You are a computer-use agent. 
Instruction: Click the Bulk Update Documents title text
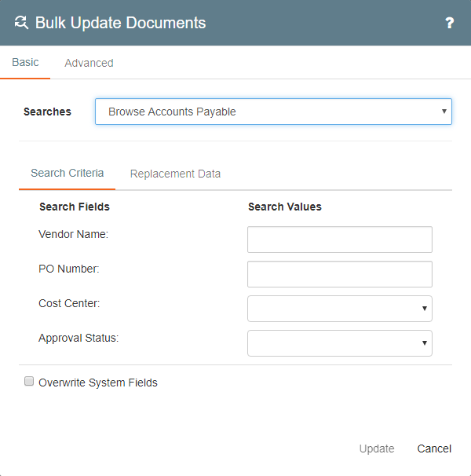(120, 23)
